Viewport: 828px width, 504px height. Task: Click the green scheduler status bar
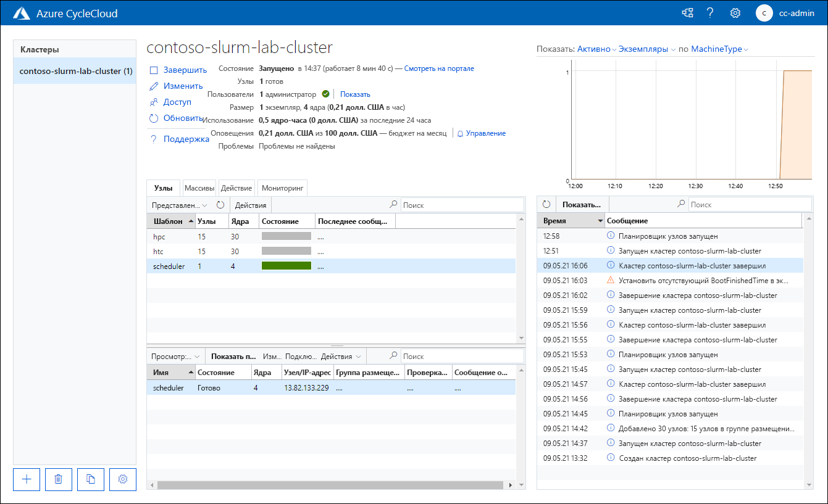(x=286, y=266)
